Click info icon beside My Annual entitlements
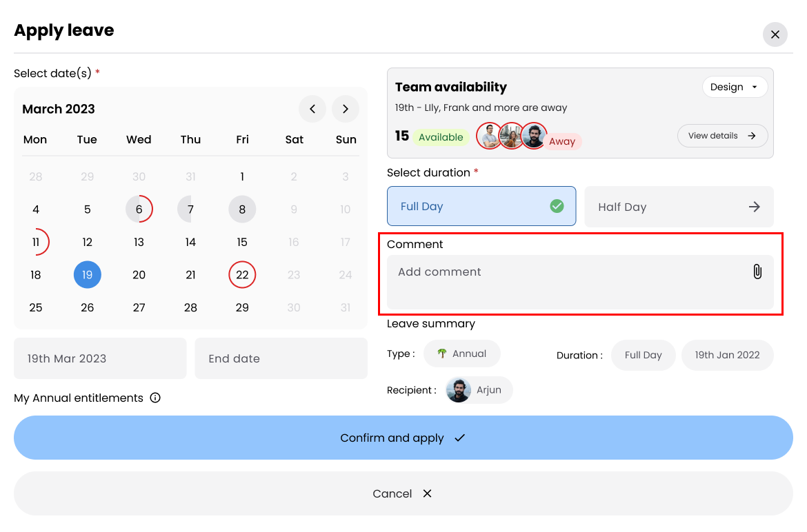Image resolution: width=807 pixels, height=532 pixels. coord(155,398)
